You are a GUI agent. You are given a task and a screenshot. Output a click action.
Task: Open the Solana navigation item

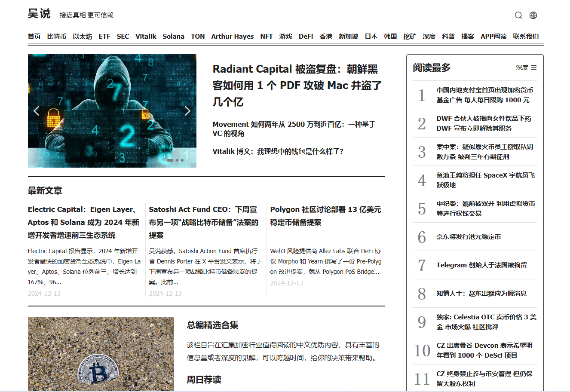[173, 37]
